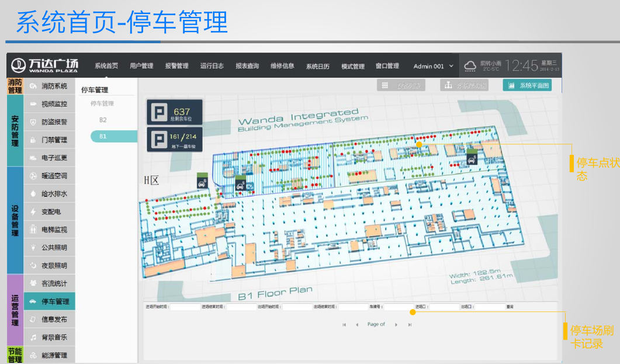Click the weather cloud icon in header
The width and height of the screenshot is (620, 364).
(470, 66)
